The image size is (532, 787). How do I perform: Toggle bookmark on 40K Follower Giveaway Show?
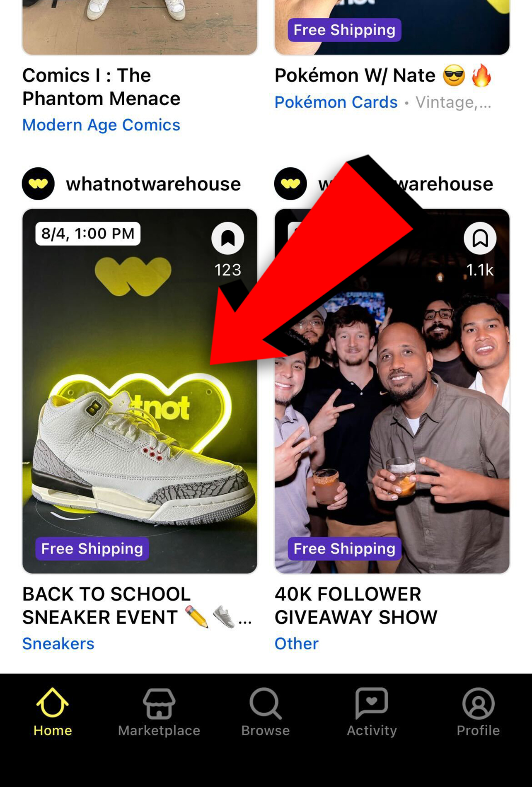pyautogui.click(x=480, y=238)
